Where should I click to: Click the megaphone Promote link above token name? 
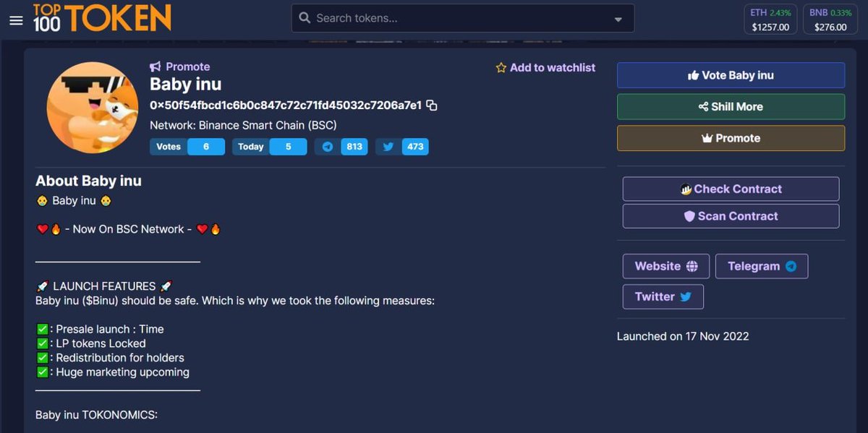pos(179,67)
